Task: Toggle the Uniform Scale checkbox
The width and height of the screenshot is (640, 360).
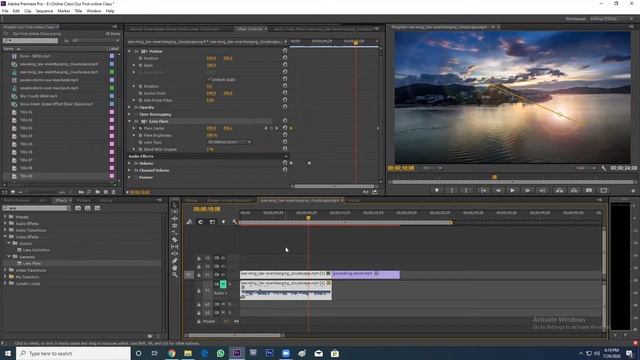Action: (209, 80)
